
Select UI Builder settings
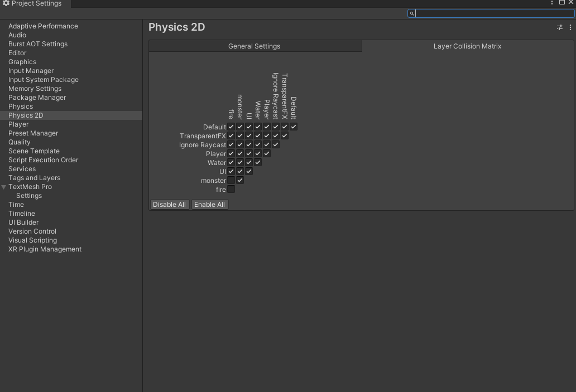coord(23,222)
